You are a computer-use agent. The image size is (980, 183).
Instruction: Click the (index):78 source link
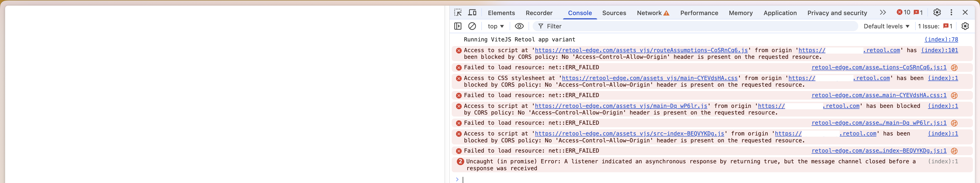point(941,40)
